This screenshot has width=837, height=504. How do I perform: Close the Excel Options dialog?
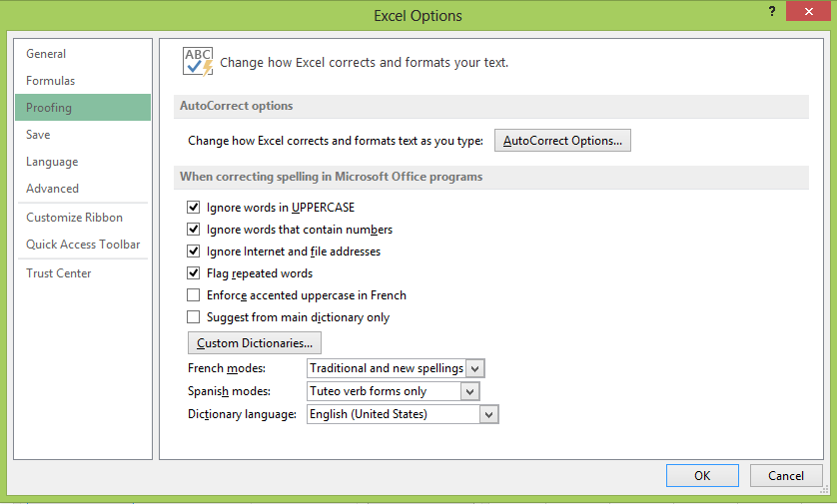[809, 11]
